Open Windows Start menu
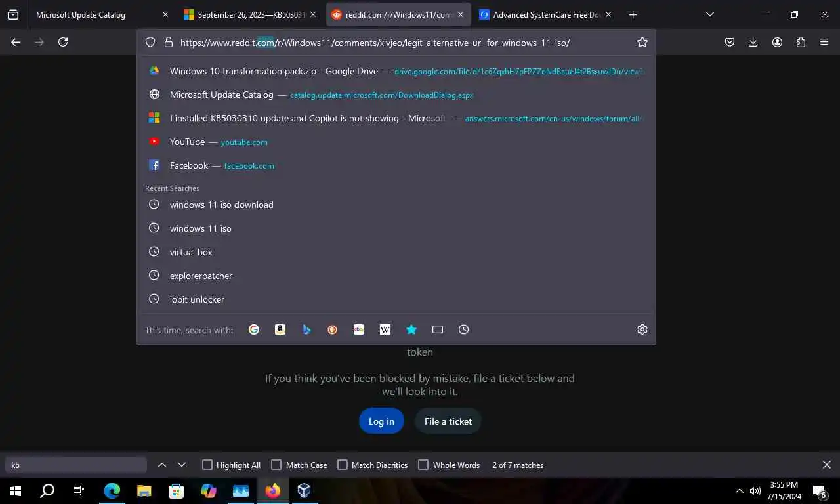Screen dimensions: 840x504 [16, 491]
